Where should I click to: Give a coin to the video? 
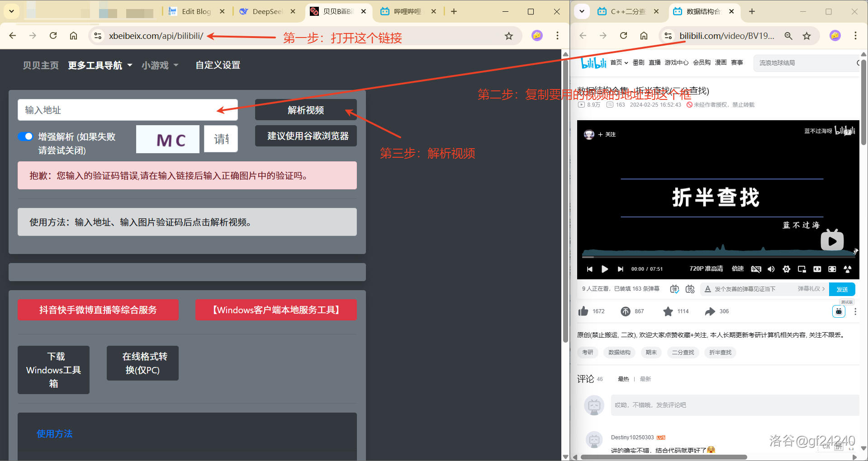626,311
